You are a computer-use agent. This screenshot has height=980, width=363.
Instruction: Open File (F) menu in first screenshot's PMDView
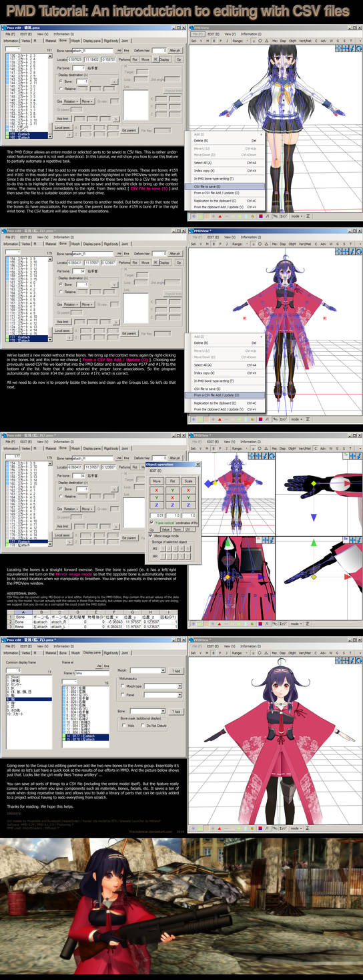click(198, 33)
